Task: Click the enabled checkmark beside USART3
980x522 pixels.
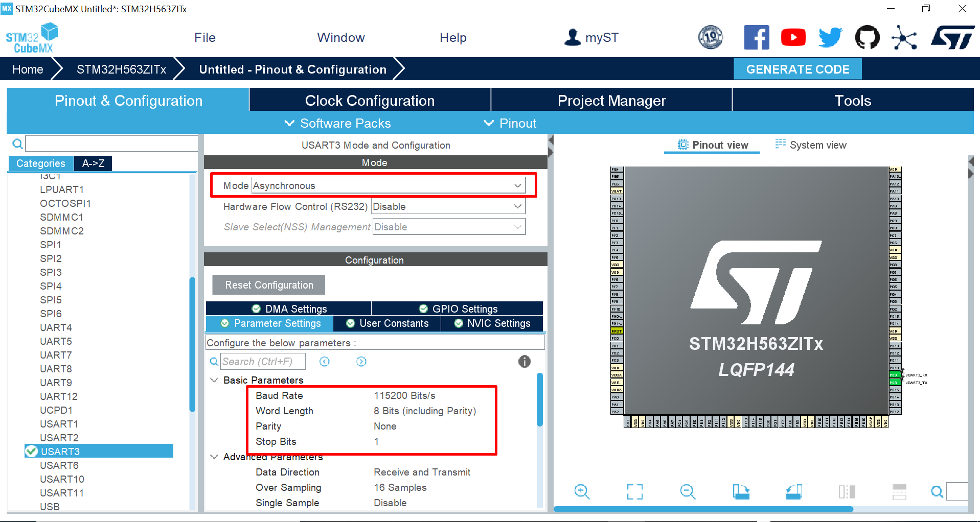Action: 32,451
